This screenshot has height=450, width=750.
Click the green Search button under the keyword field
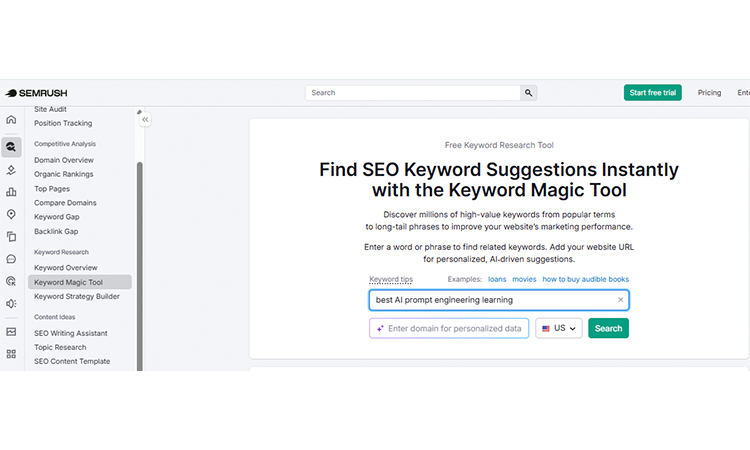point(608,328)
